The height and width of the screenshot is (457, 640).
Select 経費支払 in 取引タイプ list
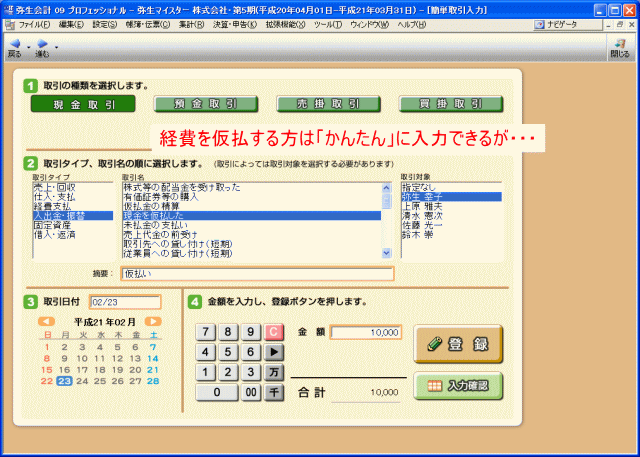tap(73, 206)
